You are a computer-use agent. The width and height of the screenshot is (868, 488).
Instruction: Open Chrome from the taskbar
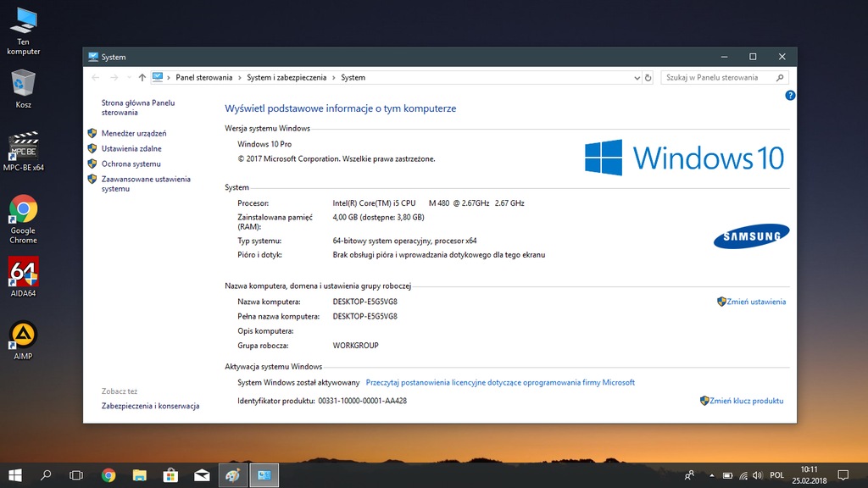tap(108, 475)
